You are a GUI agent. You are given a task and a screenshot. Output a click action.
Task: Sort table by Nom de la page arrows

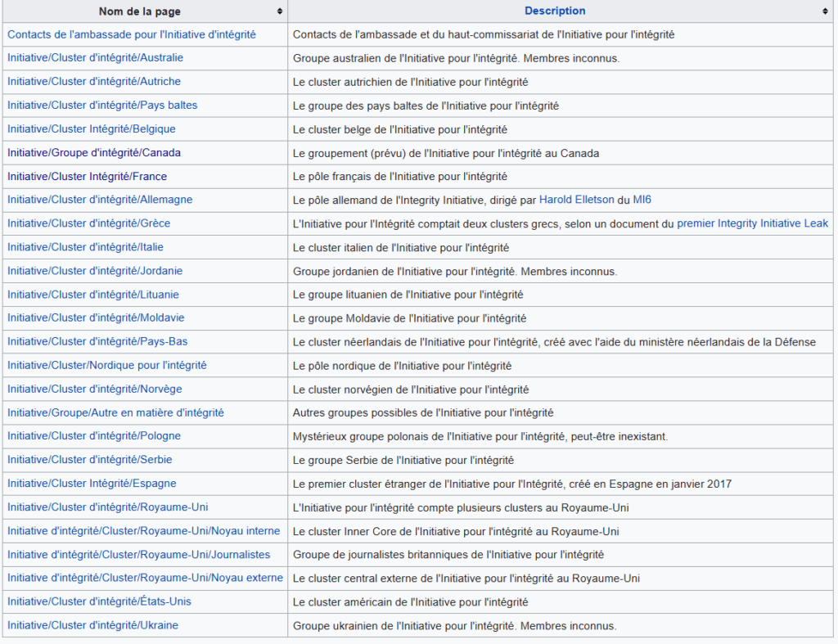click(x=280, y=11)
